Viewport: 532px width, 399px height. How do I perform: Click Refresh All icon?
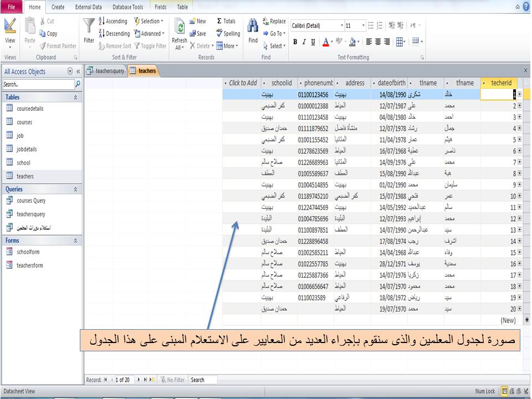tap(179, 34)
